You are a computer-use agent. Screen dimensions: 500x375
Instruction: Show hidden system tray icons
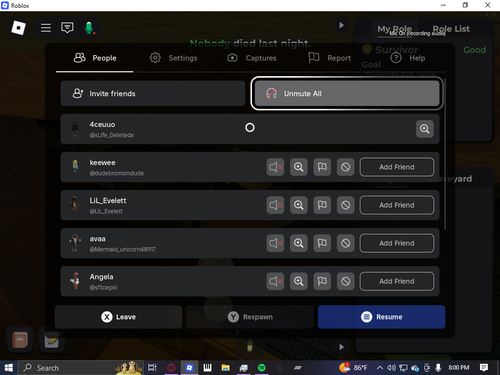(379, 368)
